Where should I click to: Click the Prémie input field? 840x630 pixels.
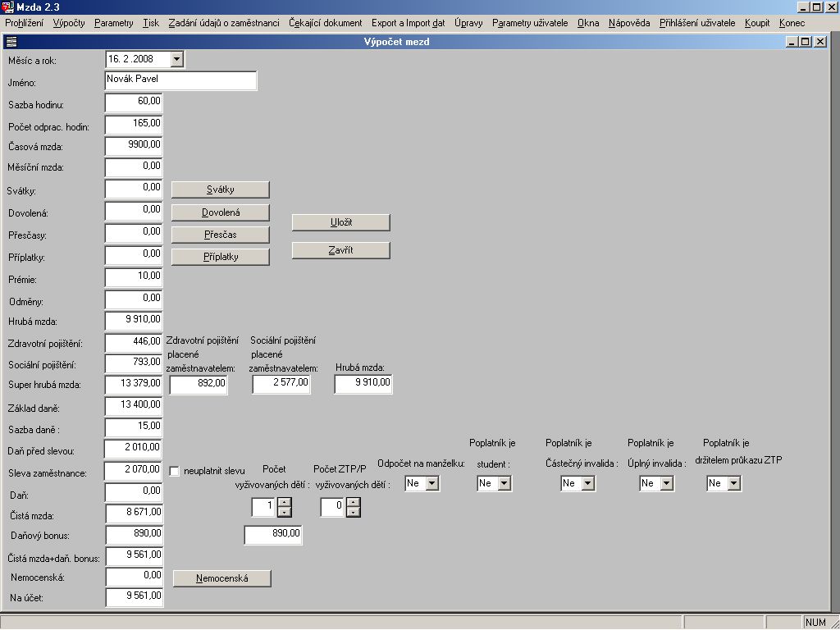(134, 277)
